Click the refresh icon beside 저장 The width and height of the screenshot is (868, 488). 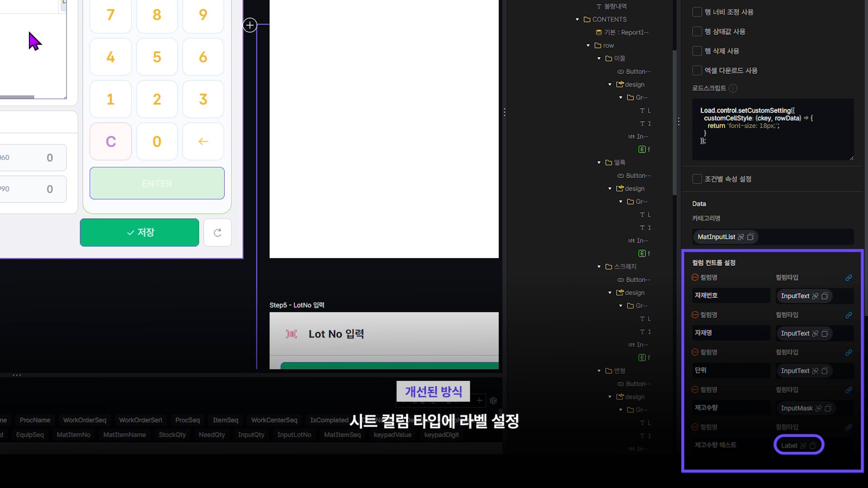click(217, 233)
